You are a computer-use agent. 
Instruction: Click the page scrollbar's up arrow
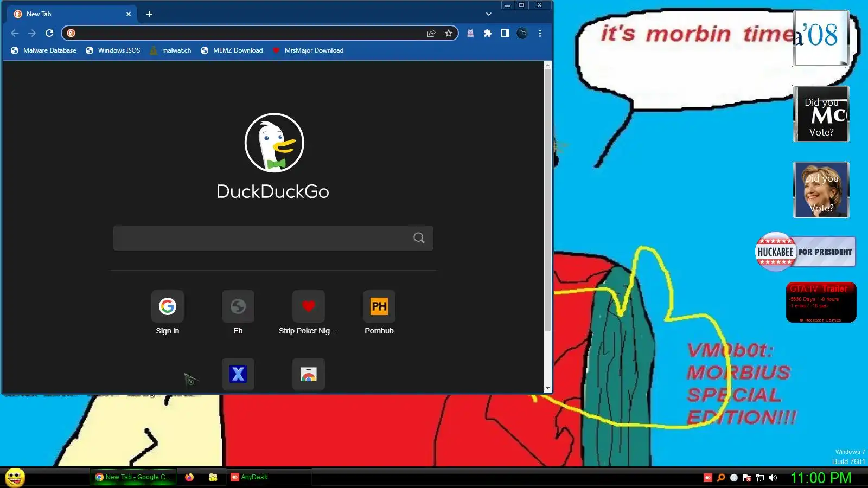(547, 65)
